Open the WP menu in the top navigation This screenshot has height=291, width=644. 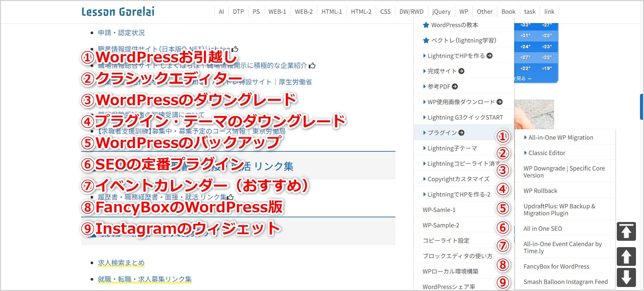click(464, 12)
